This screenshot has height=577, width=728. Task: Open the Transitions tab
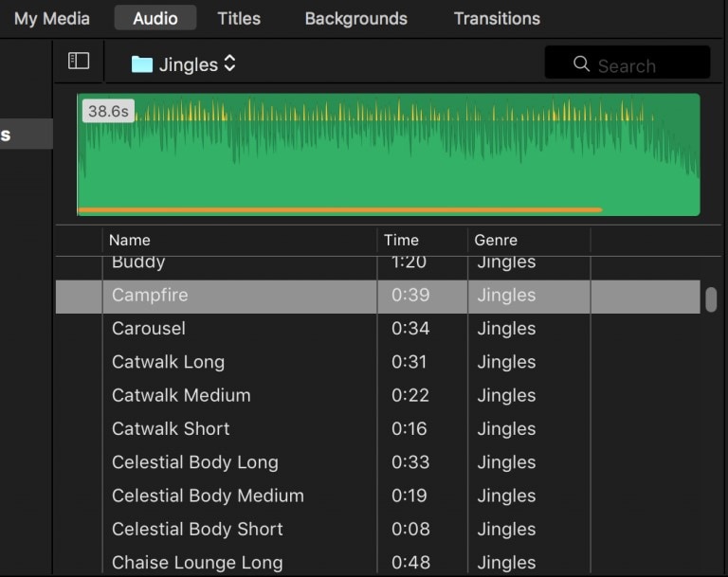pos(497,18)
